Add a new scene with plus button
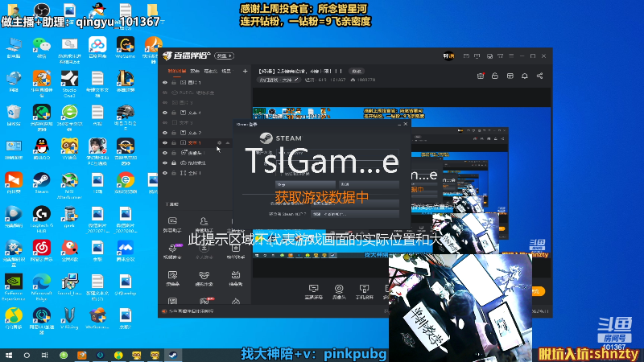 (x=245, y=71)
